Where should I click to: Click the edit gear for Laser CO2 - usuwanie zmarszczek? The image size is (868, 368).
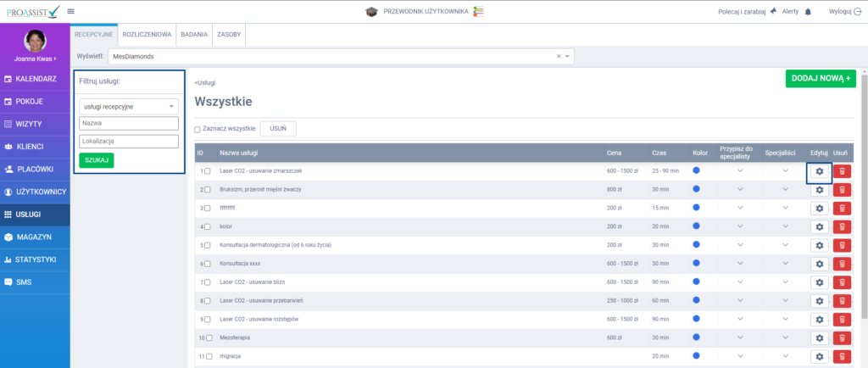(x=819, y=171)
